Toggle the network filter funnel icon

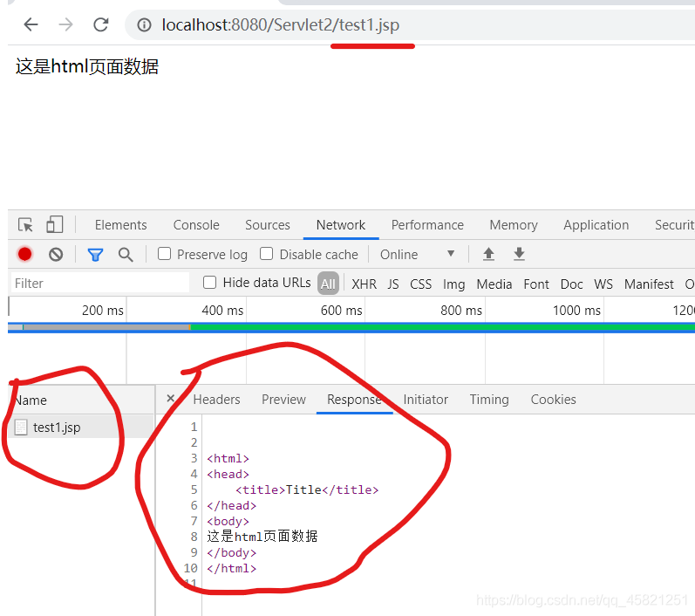(x=95, y=255)
